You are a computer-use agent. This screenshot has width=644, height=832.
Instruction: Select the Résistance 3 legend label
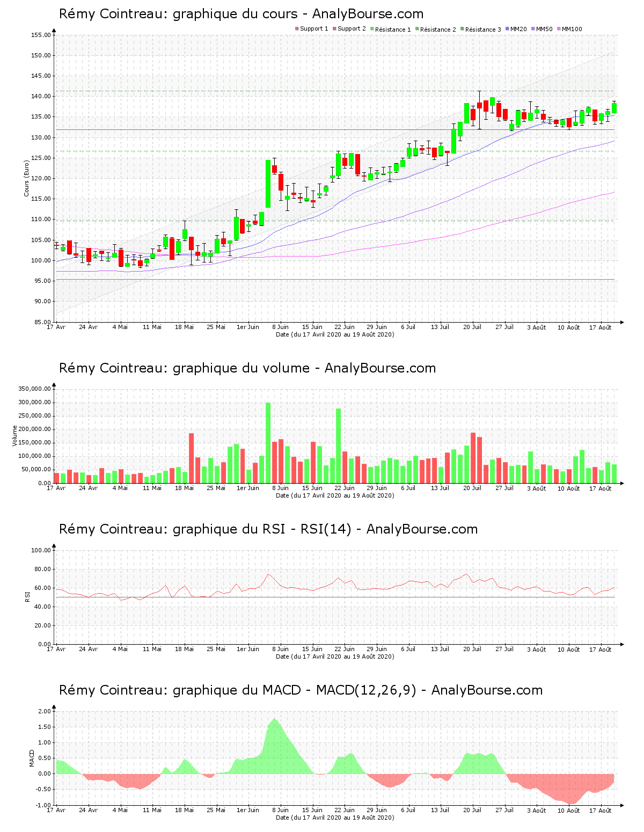483,29
